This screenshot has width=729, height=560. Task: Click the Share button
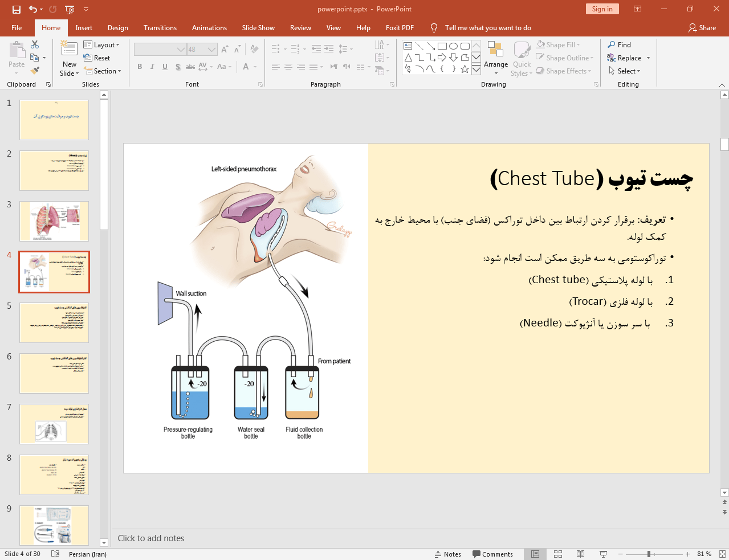pos(702,28)
